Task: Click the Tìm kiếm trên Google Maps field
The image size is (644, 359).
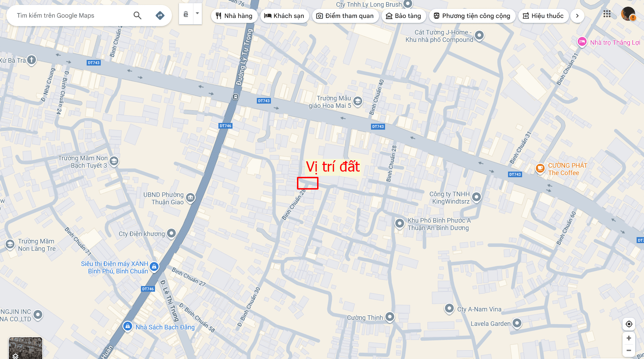Action: [70, 16]
